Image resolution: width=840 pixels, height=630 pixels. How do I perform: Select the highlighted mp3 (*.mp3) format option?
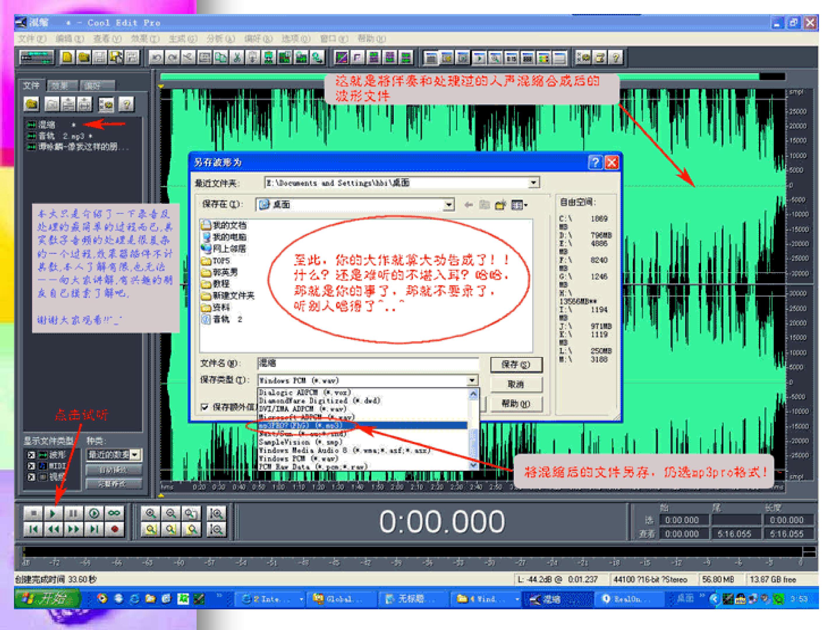[x=363, y=425]
